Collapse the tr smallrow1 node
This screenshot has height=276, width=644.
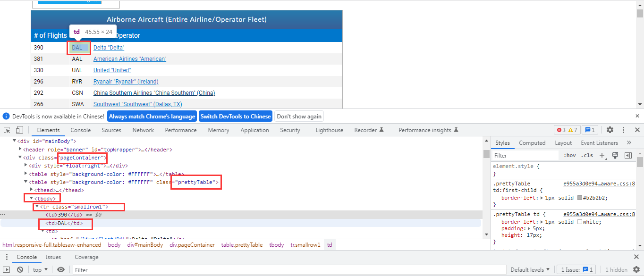pyautogui.click(x=37, y=206)
